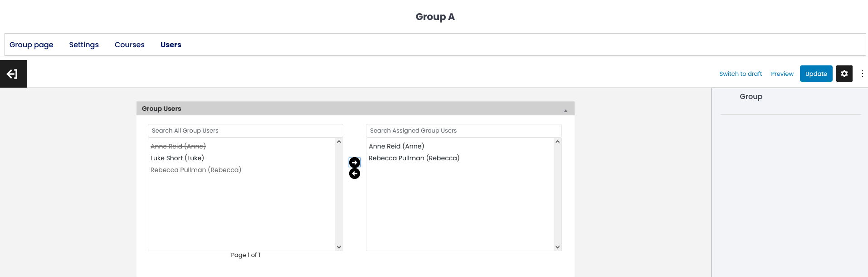Click right arrow to assign selected user
The width and height of the screenshot is (868, 277).
tap(355, 163)
